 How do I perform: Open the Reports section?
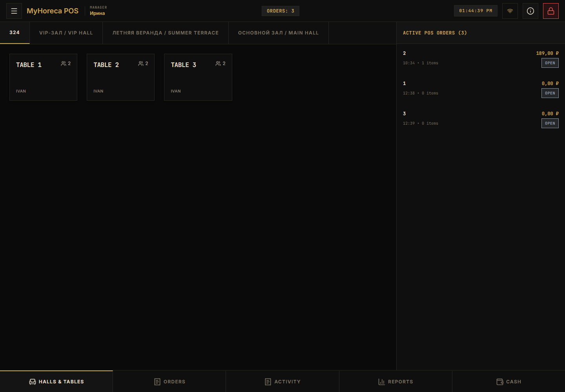point(395,381)
